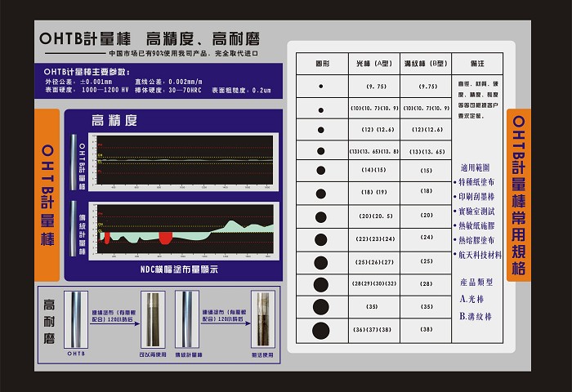
Task: Click the right orange banner 'OHTB計量棒常用規格'
Action: click(519, 195)
